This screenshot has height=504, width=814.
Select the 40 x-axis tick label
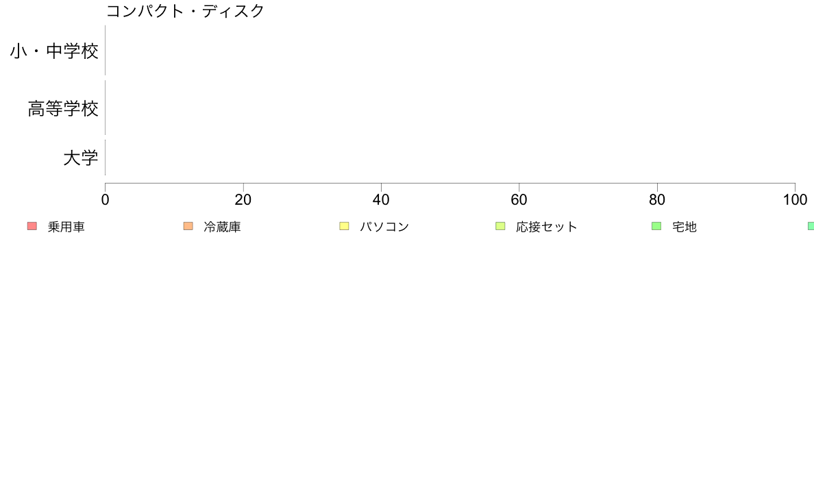click(x=381, y=200)
